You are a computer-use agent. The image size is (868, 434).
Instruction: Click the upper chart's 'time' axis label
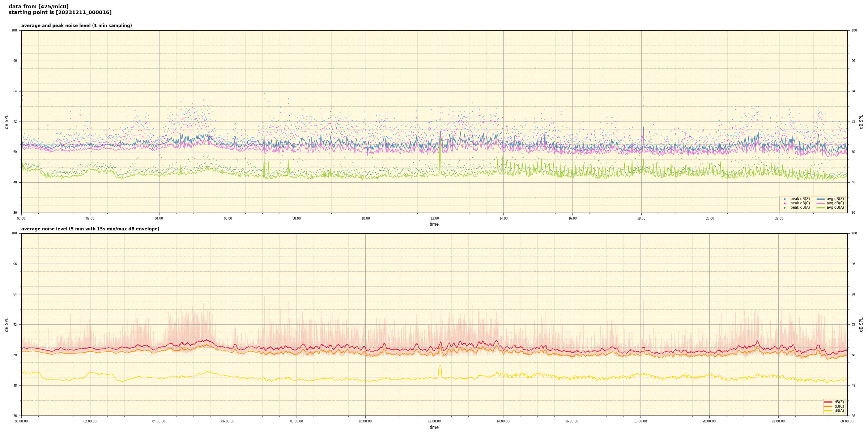[x=434, y=224]
